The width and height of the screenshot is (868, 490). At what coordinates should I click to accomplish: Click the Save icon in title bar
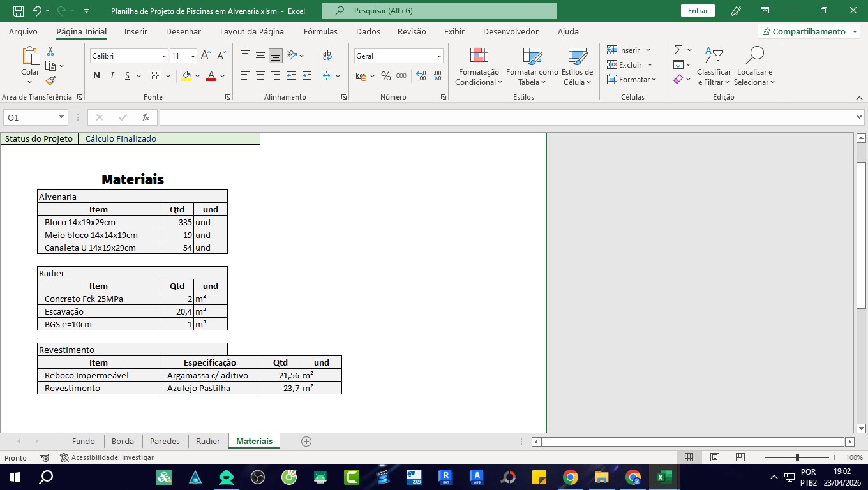click(19, 11)
